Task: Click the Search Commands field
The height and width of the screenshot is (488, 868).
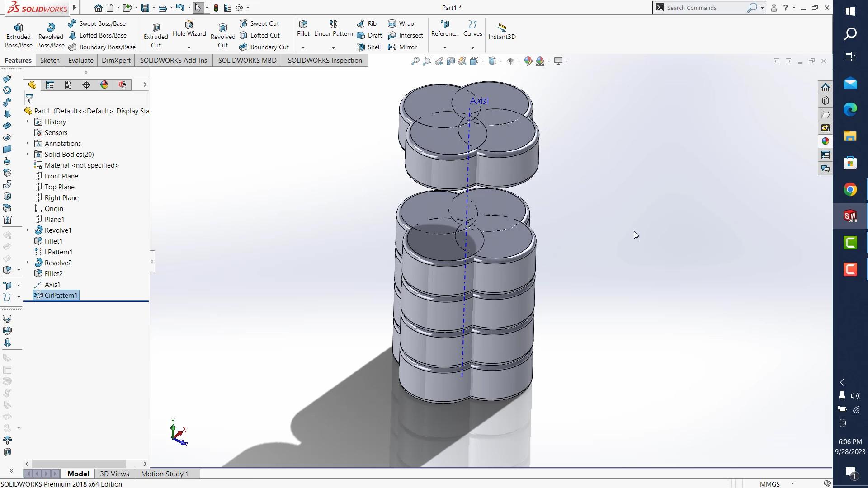Action: pyautogui.click(x=705, y=8)
